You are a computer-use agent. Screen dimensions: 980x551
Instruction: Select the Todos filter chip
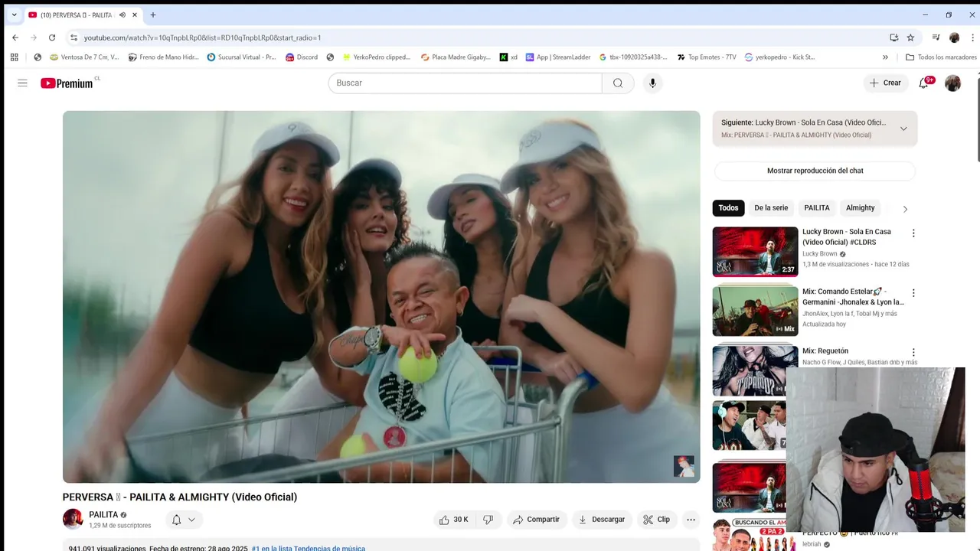tap(728, 208)
